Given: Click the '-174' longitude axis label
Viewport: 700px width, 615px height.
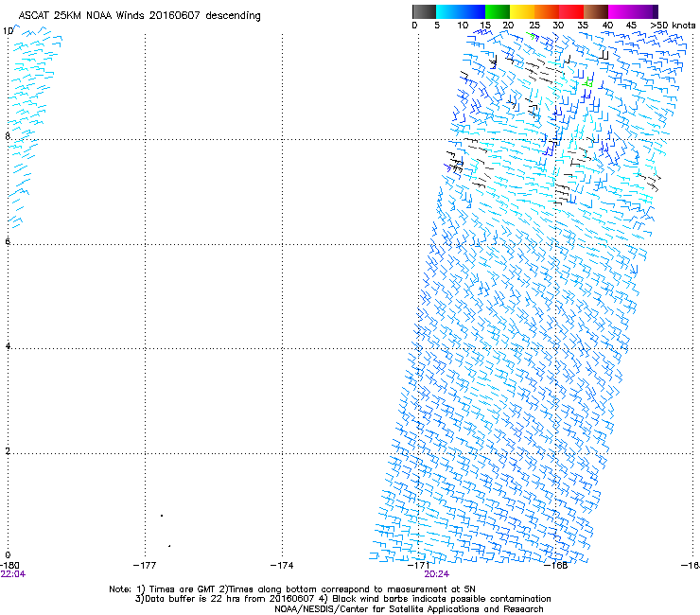Looking at the screenshot, I should (x=282, y=566).
